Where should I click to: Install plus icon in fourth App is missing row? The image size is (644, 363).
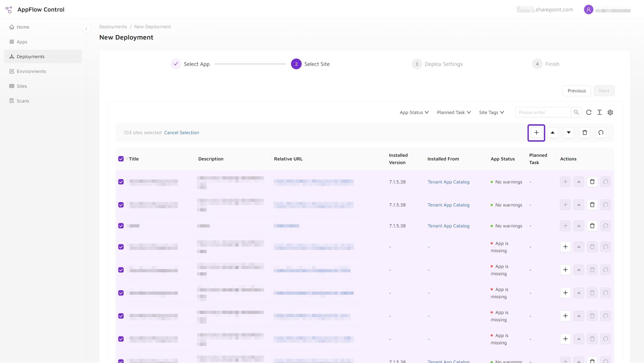tap(565, 316)
